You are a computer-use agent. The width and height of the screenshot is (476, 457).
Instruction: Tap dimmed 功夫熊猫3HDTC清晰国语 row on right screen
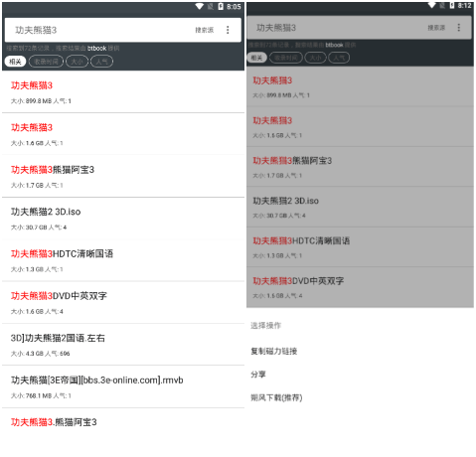click(360, 247)
